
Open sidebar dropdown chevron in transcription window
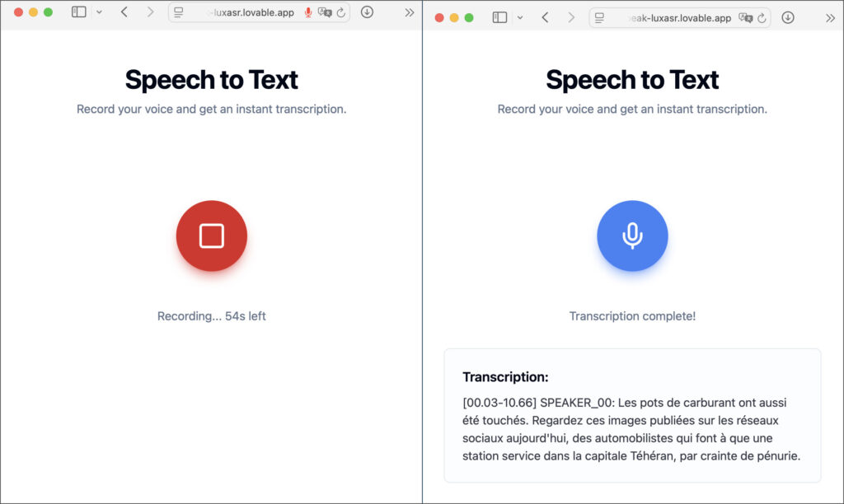[520, 17]
